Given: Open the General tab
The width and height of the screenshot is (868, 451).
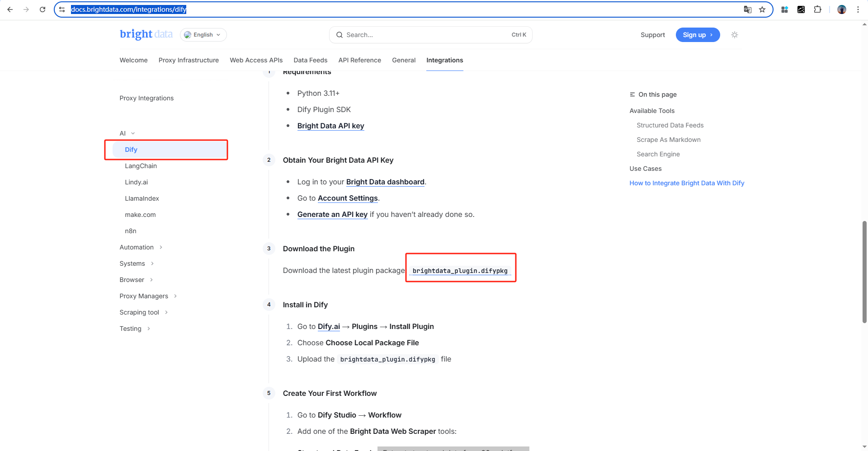Looking at the screenshot, I should point(404,60).
